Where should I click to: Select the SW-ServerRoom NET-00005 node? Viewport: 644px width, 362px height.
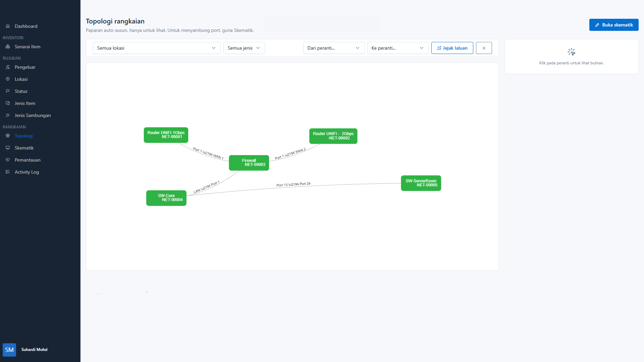421,183
